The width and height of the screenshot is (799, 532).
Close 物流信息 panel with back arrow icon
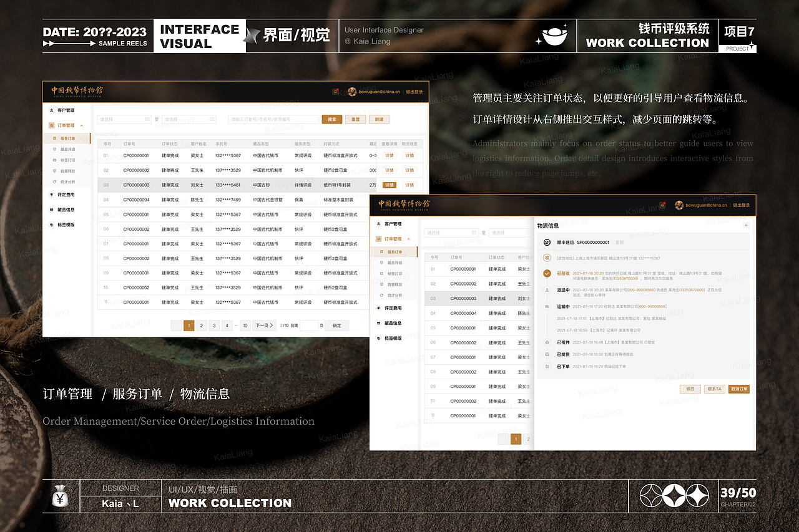point(747,225)
